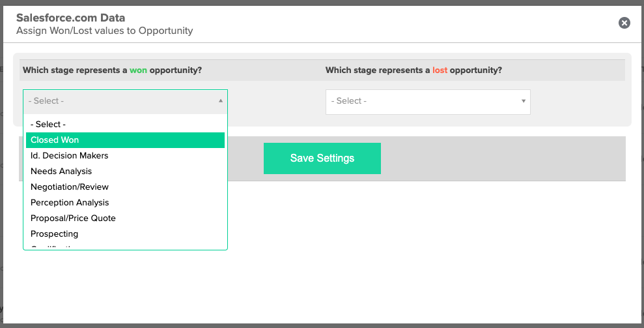Screen dimensions: 644x328
Task: Open the lost opportunity stage dropdown
Action: click(428, 102)
